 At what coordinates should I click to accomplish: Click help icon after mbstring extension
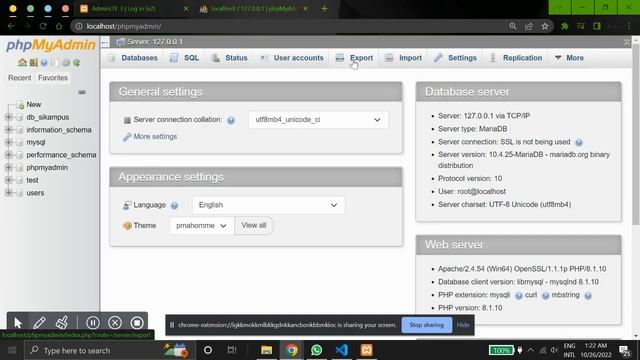click(x=588, y=296)
